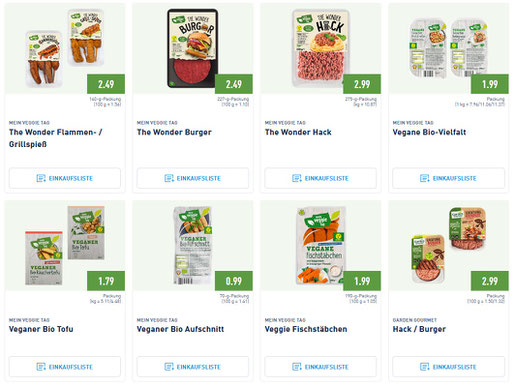The image size is (514, 387).
Task: Click the 0.99 price tag on Bio Aufschnitt
Action: pos(234,281)
